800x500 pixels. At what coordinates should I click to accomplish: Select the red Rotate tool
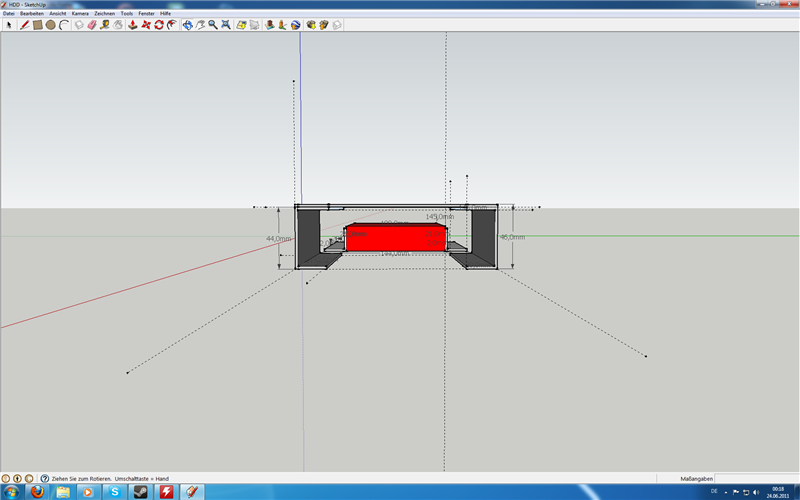[x=159, y=25]
